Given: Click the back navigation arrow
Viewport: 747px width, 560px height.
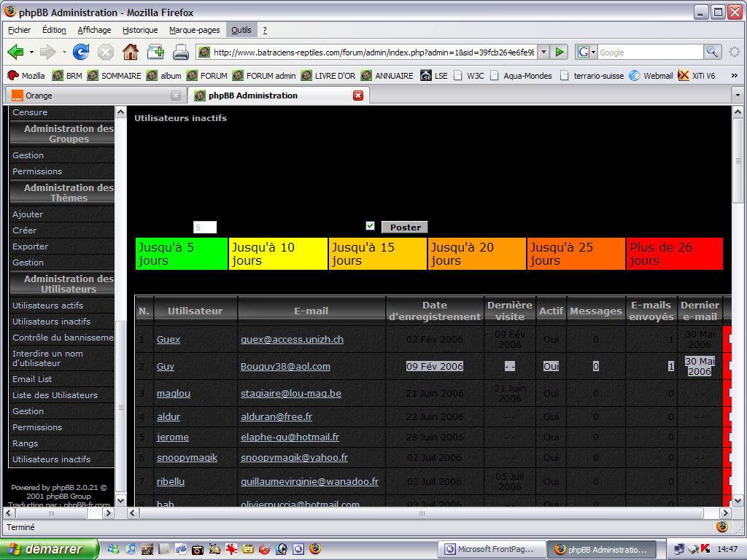Looking at the screenshot, I should (15, 52).
